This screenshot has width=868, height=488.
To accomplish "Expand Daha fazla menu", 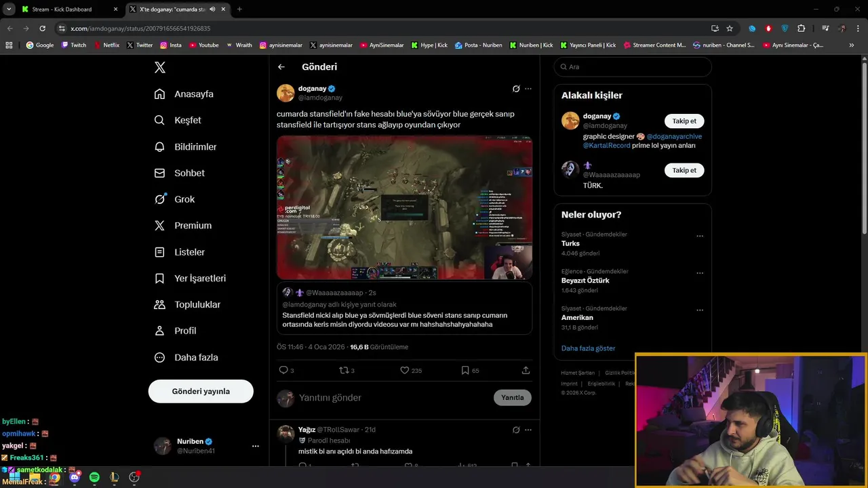I will [186, 357].
